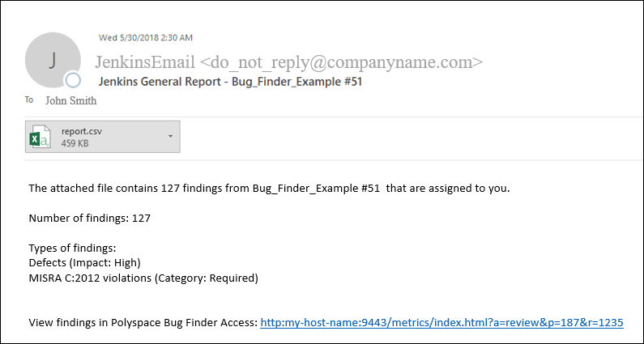This screenshot has height=344, width=644.
Task: Click the "MISRA C:2012 violations" line
Action: 143,278
